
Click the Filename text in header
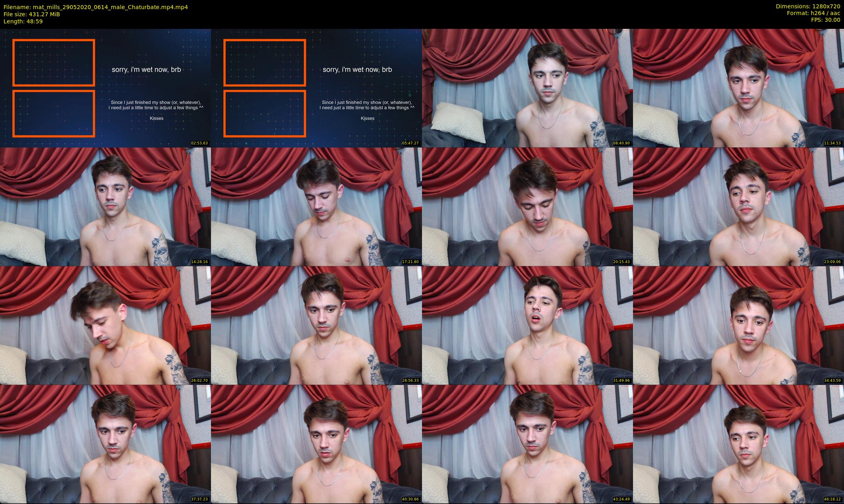click(x=95, y=7)
